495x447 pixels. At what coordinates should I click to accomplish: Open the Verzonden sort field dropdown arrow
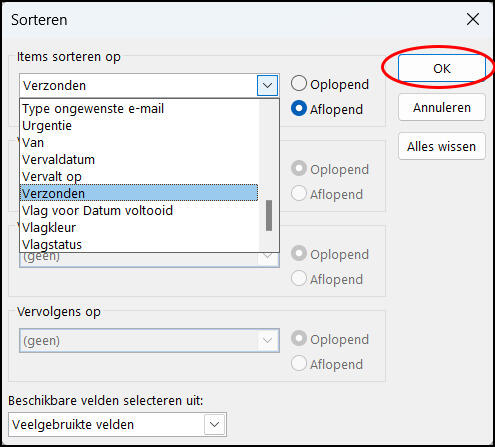click(267, 85)
